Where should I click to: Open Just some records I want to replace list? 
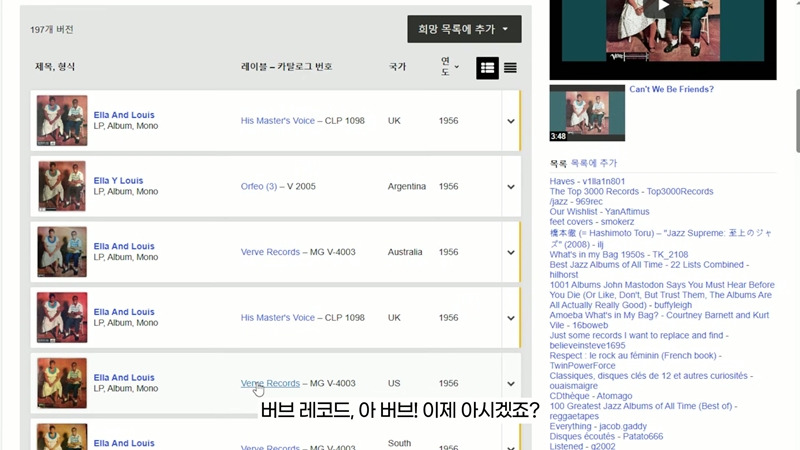[x=639, y=340]
